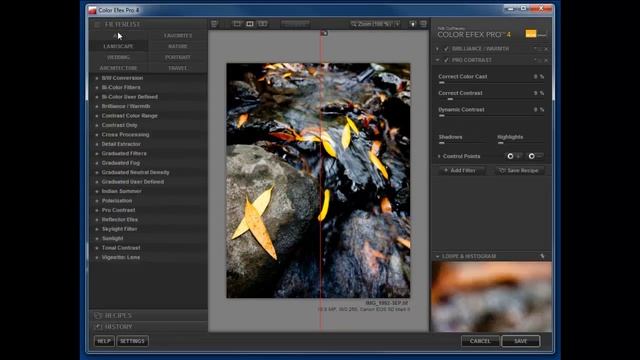
Task: Remove the Pro Contrast filter
Action: pos(546,60)
